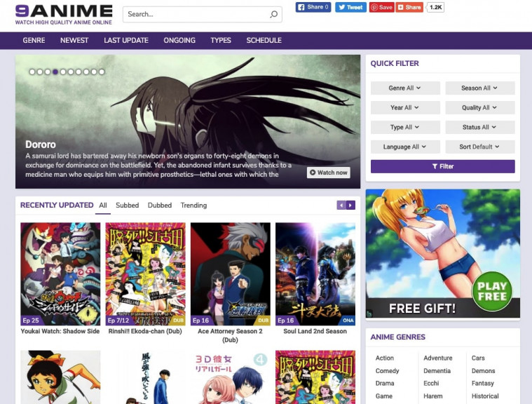Click the Soul Land poster thumbnail
This screenshot has width=532, height=404.
coord(315,274)
